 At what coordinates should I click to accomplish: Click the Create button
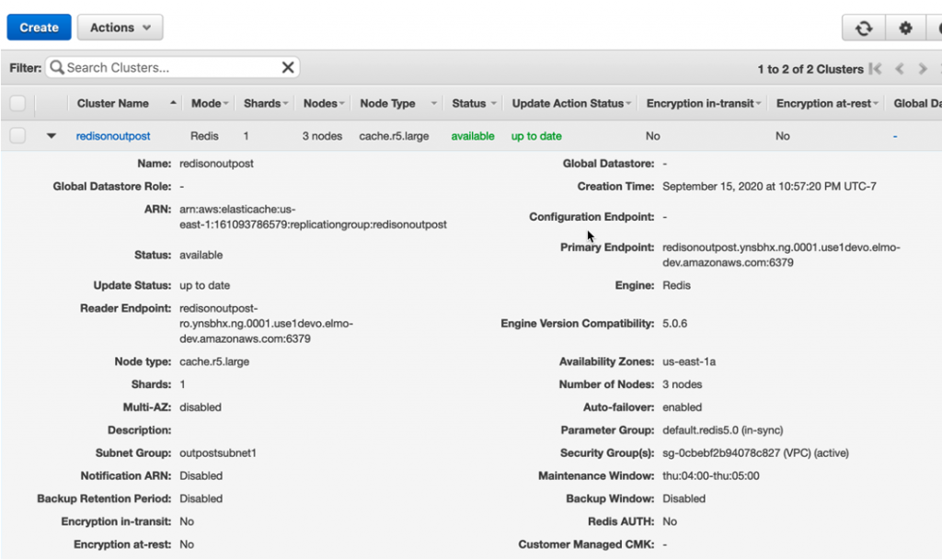[39, 28]
